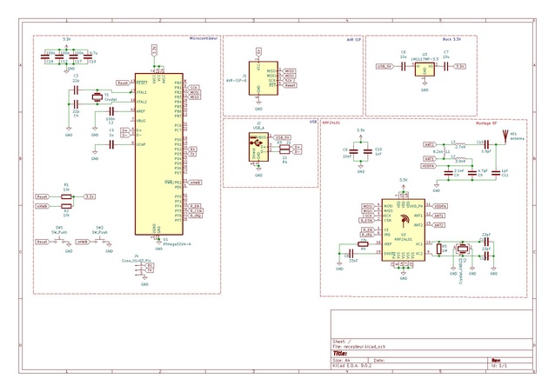Click the AVR-ISP-6 connector J1 symbol
The height and width of the screenshot is (392, 555).
(x=263, y=78)
